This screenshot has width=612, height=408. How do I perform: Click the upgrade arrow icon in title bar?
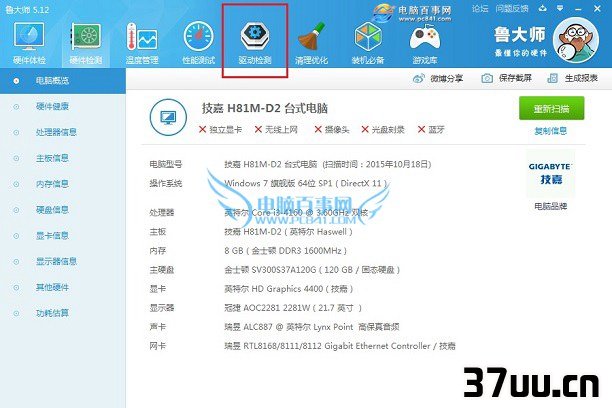pyautogui.click(x=543, y=8)
